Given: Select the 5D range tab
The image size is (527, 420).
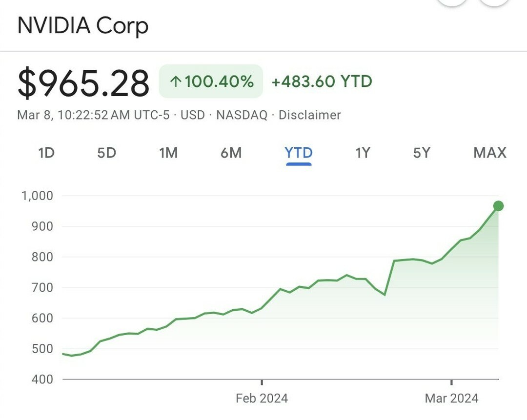Looking at the screenshot, I should click(x=106, y=153).
